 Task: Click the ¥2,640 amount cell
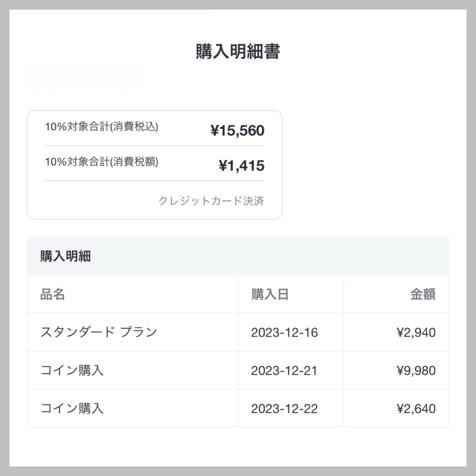[x=416, y=409]
